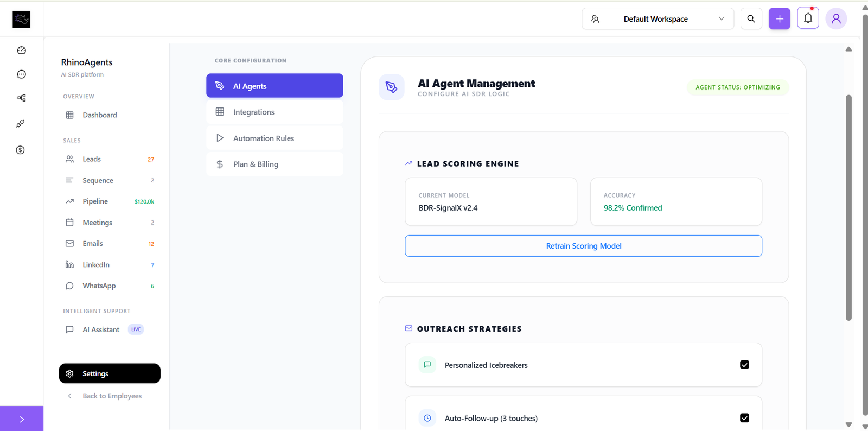The height and width of the screenshot is (431, 868).
Task: Open the notifications bell
Action: [808, 18]
